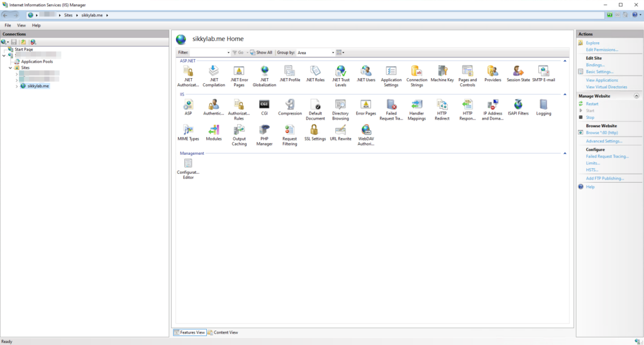The width and height of the screenshot is (644, 345).
Task: Click Restart under Manage Website
Action: pyautogui.click(x=592, y=104)
